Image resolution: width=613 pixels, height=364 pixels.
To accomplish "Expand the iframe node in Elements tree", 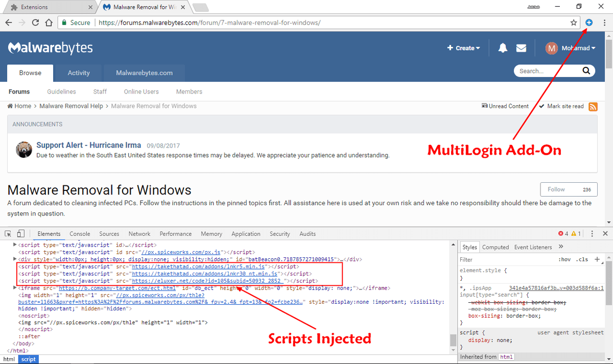I will [14, 288].
